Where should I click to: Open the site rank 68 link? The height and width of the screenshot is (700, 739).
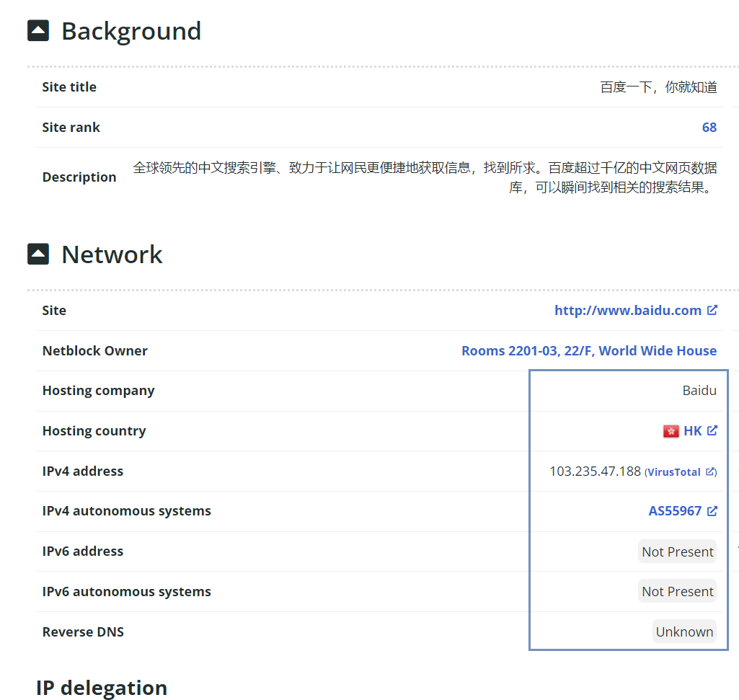coord(709,128)
